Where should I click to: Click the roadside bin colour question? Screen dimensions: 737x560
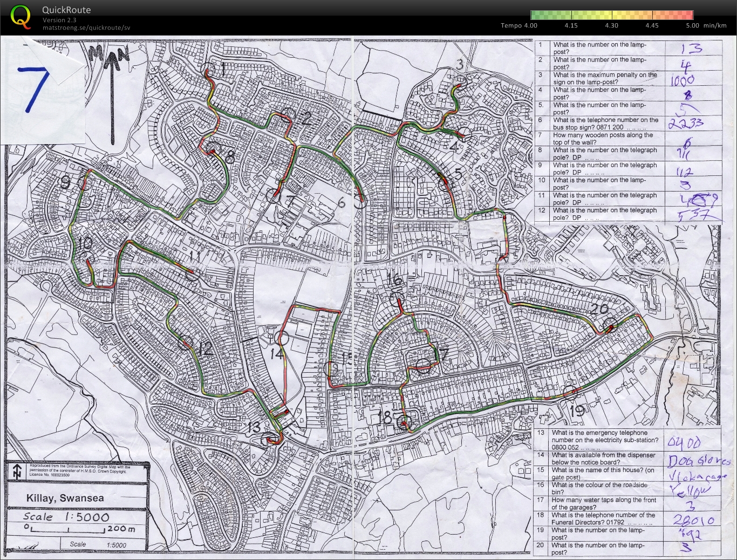coord(600,488)
